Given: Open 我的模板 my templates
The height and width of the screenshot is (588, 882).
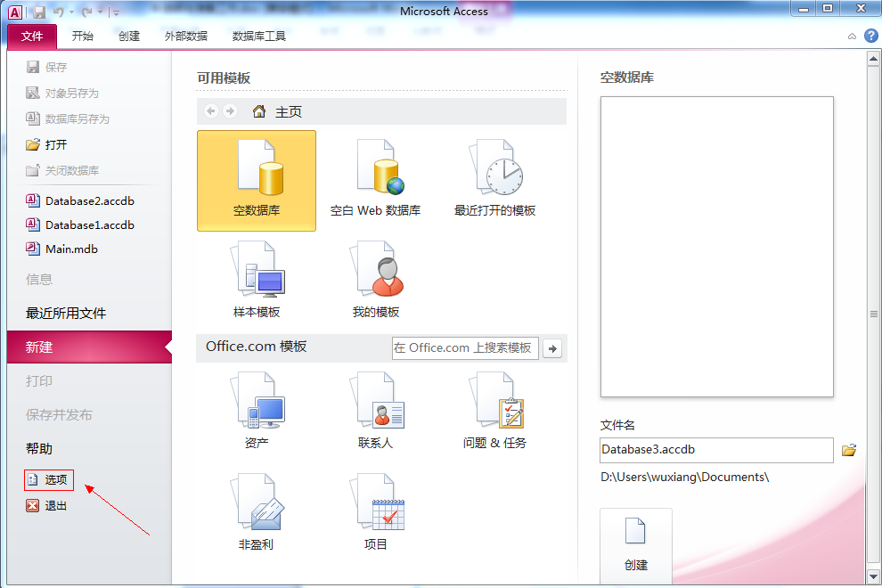Looking at the screenshot, I should point(375,281).
